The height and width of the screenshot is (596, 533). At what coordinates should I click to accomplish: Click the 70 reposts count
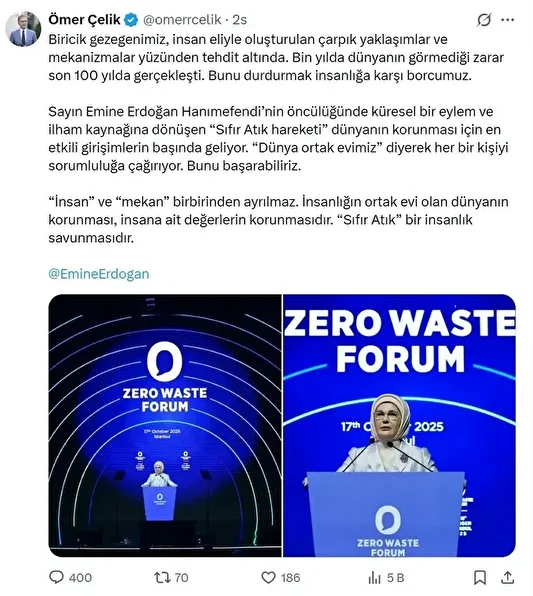point(181,578)
